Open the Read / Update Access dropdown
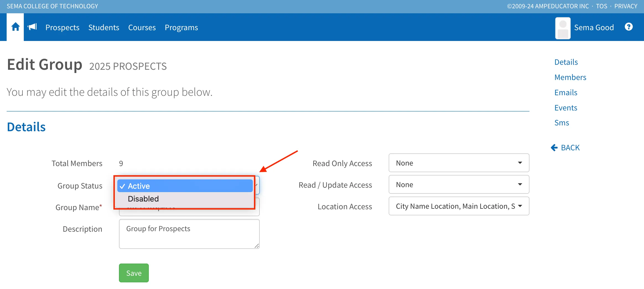Viewport: 644px width, 289px height. [x=459, y=184]
